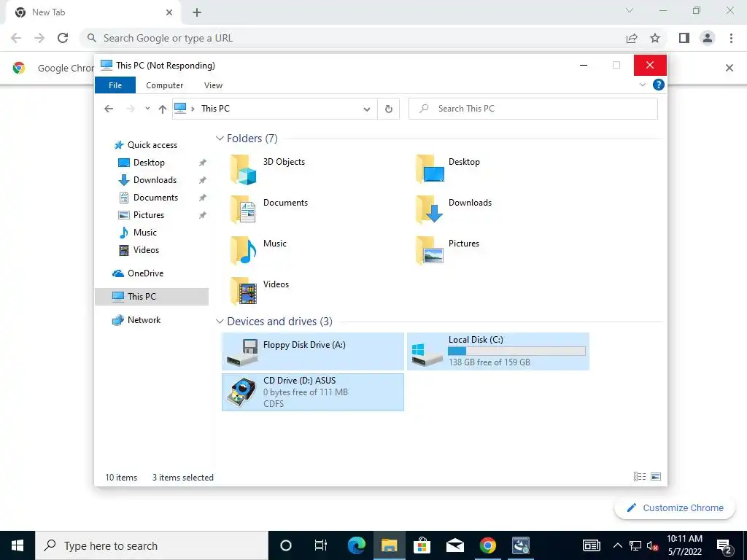Collapse Devices and drives (3) group
Image resolution: width=747 pixels, height=560 pixels.
point(220,322)
